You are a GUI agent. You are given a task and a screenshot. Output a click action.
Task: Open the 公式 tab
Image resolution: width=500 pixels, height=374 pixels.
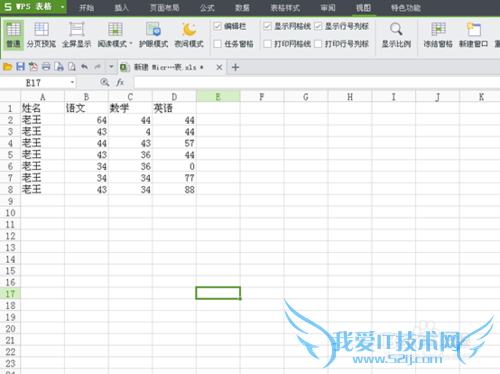pyautogui.click(x=207, y=8)
